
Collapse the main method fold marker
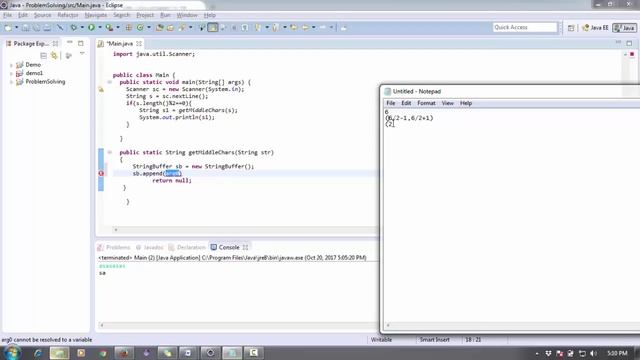click(109, 82)
